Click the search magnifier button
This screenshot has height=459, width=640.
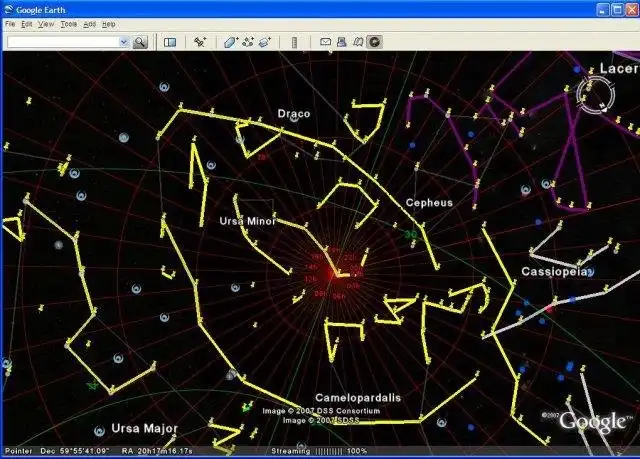coord(140,42)
